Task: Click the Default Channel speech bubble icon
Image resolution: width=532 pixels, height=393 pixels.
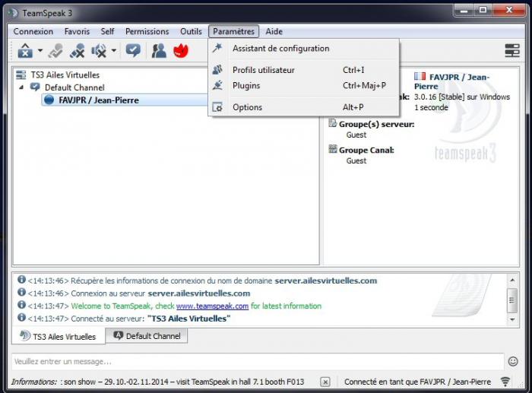Action: click(x=35, y=87)
